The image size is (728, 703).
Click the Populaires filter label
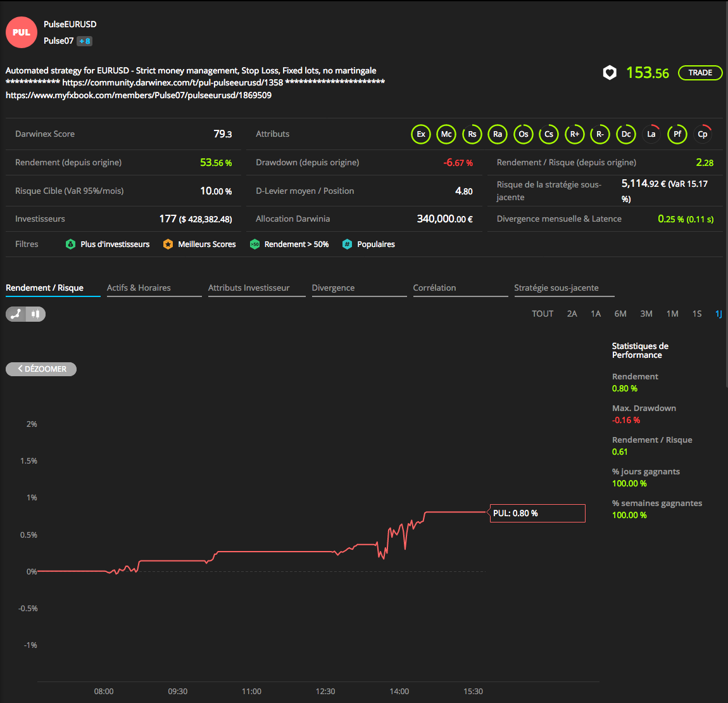point(376,244)
